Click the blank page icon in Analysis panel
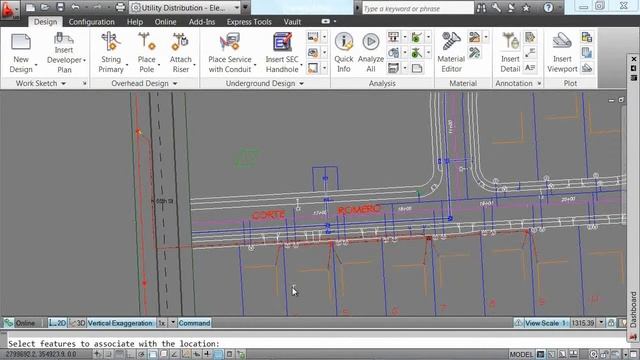Screen dimensions: 640x360 click(x=417, y=68)
